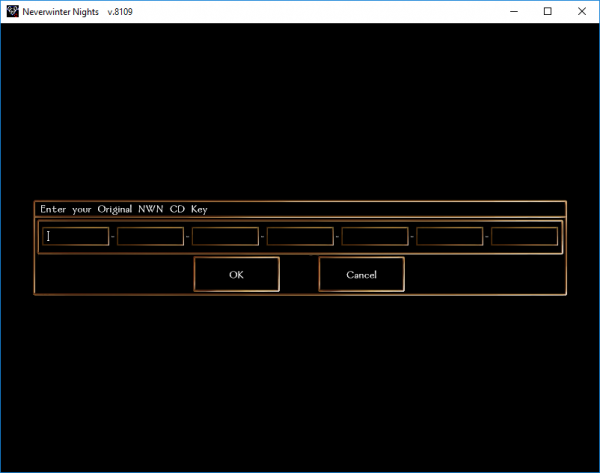The height and width of the screenshot is (473, 600).
Task: Focus the first CD key field
Action: [x=76, y=236]
